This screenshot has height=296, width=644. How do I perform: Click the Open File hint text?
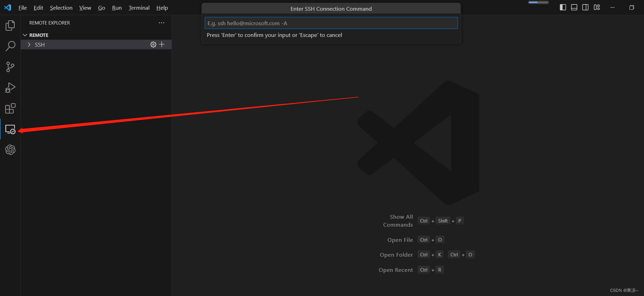(400, 240)
